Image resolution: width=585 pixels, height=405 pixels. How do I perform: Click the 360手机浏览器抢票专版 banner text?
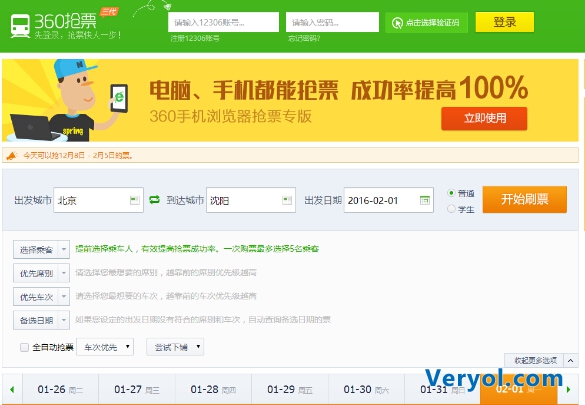pyautogui.click(x=230, y=116)
